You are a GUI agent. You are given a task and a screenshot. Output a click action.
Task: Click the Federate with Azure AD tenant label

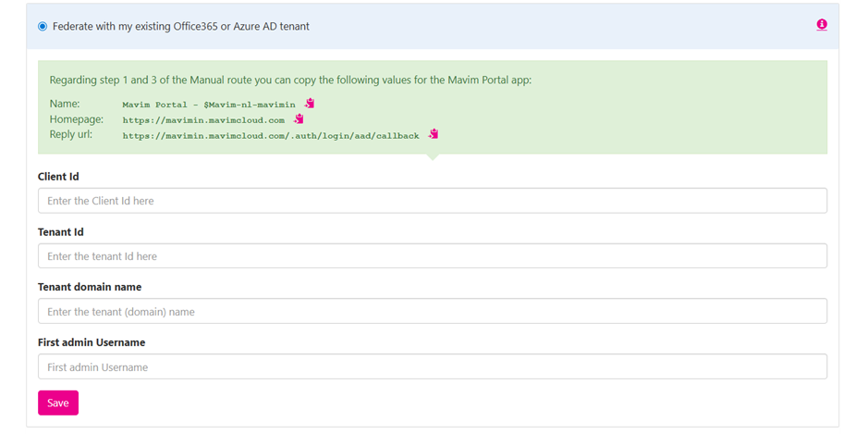[x=181, y=27]
